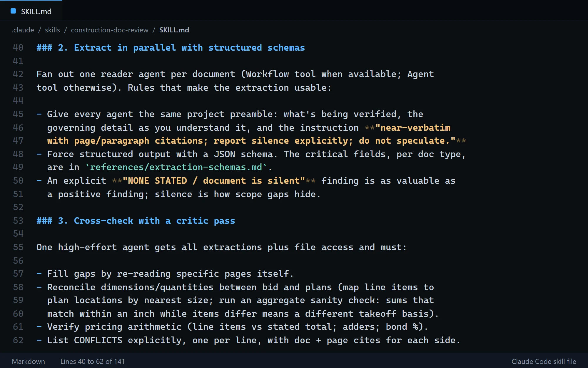
Task: Click line number 45 in the gutter
Action: [18, 114]
